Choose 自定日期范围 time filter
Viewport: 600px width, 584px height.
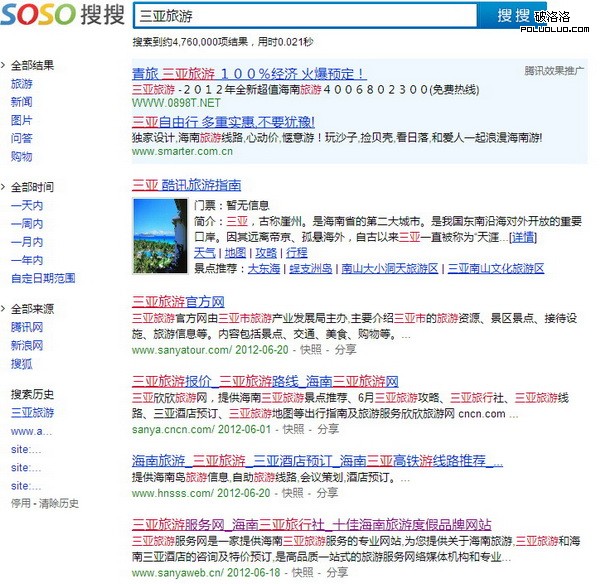[x=42, y=277]
